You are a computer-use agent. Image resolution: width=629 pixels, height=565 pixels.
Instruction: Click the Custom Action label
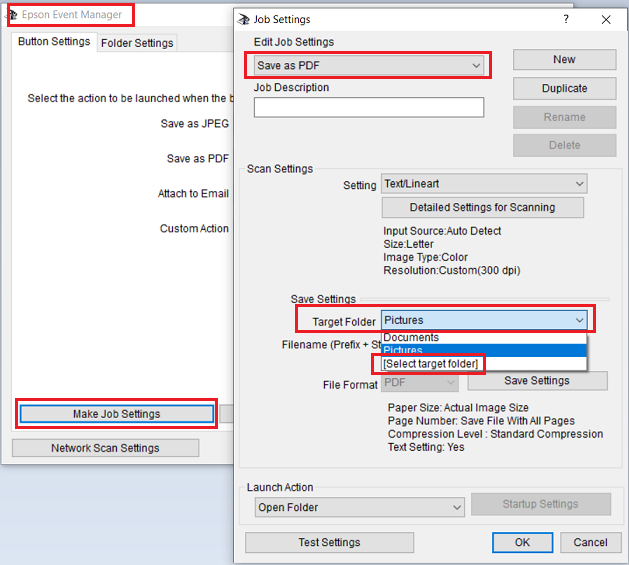[x=194, y=228]
